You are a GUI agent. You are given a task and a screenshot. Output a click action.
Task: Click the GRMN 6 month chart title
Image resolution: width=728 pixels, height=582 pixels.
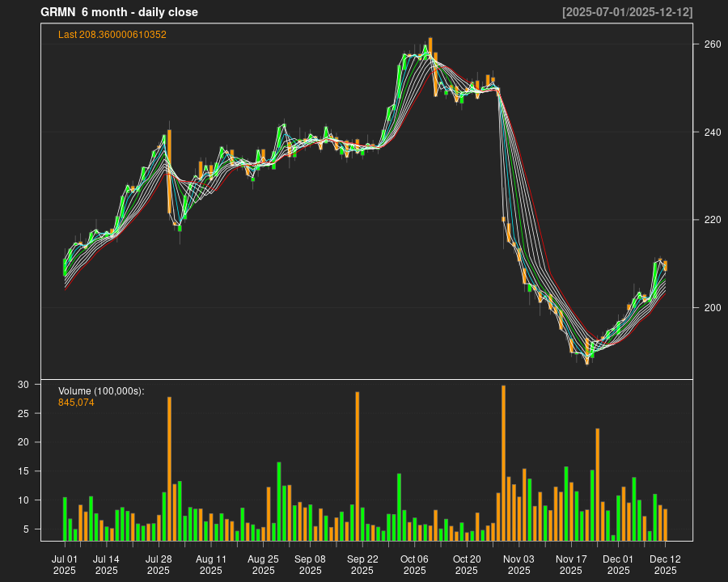119,12
